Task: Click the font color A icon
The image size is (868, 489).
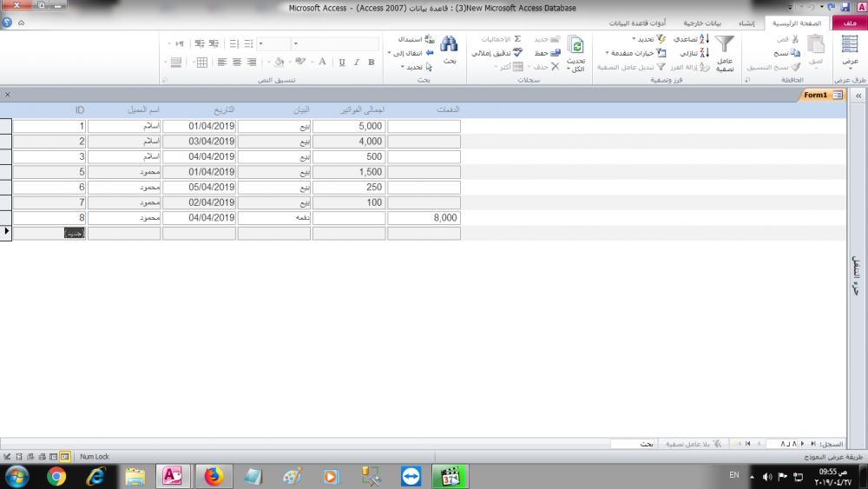Action: (x=322, y=62)
